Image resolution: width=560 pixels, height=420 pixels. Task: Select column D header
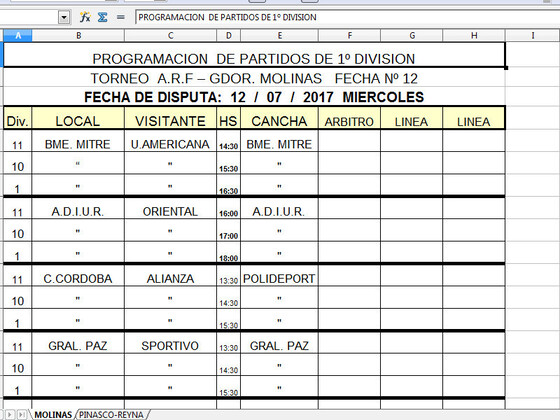[229, 35]
